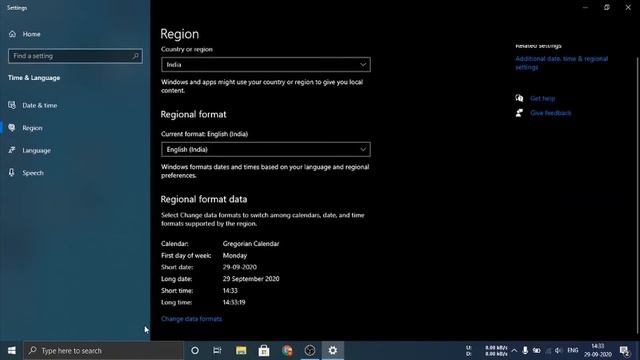
Task: Open Task View on taskbar
Action: (217, 351)
